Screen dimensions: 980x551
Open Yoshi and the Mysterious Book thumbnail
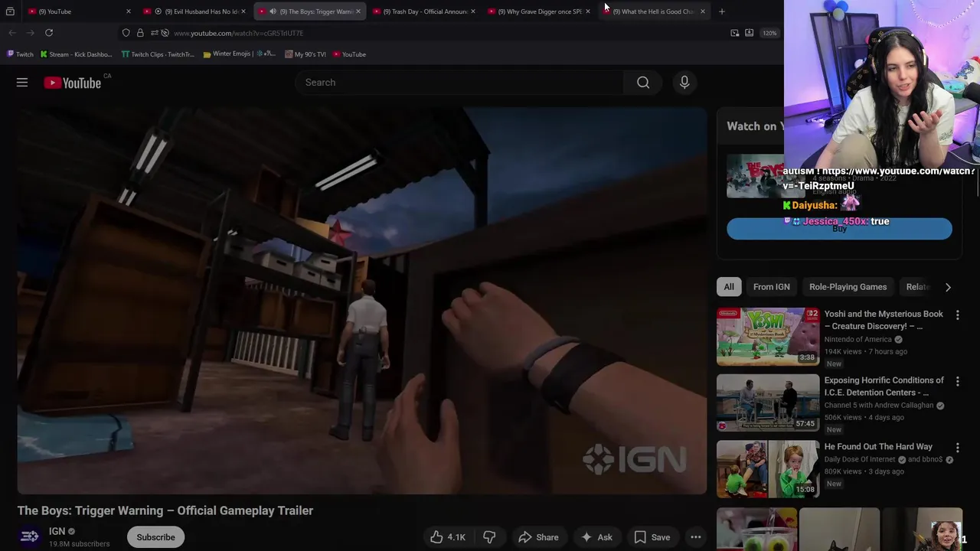point(768,337)
